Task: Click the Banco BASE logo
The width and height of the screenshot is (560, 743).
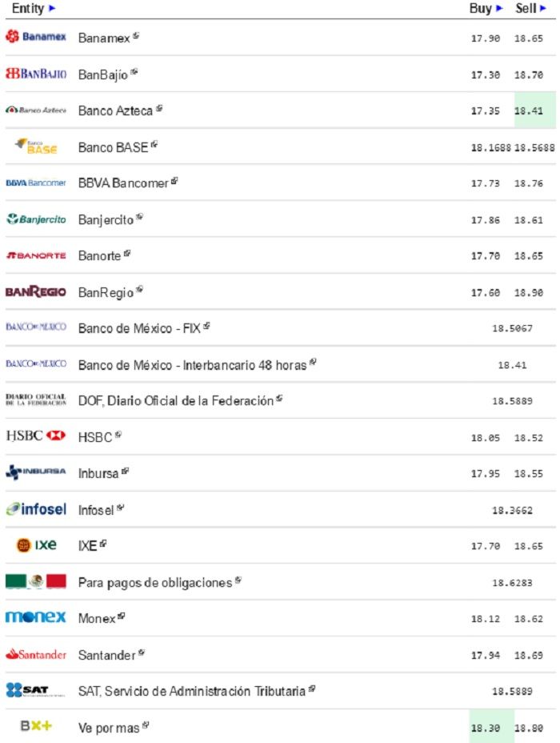Action: [x=36, y=147]
